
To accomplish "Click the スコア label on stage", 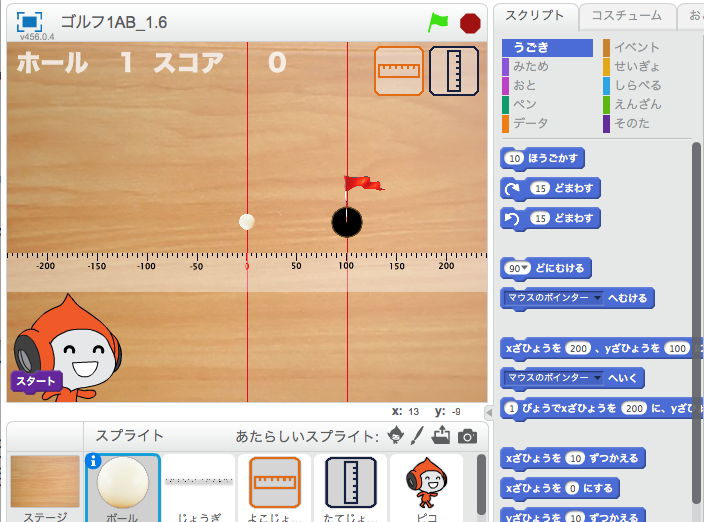I will click(x=189, y=63).
